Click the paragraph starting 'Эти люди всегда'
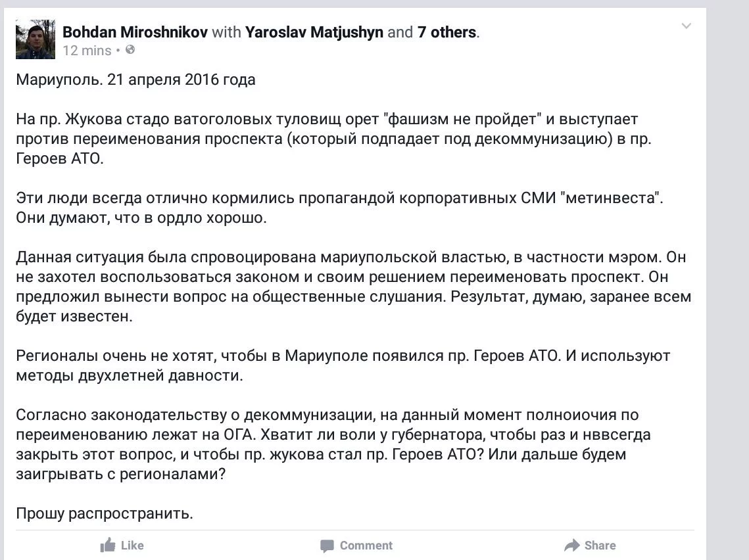 tap(339, 208)
